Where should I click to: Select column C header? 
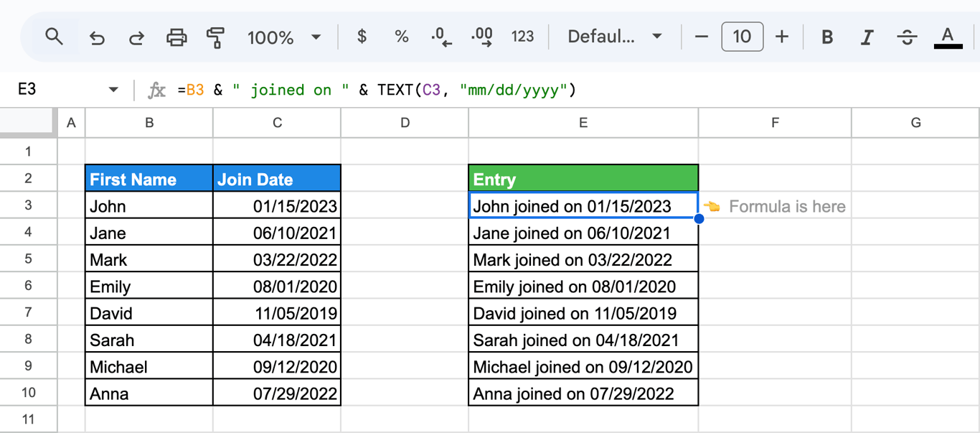tap(277, 123)
